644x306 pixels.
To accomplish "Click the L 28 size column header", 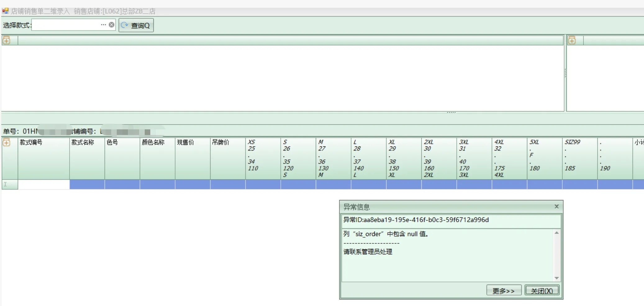I will coord(369,158).
